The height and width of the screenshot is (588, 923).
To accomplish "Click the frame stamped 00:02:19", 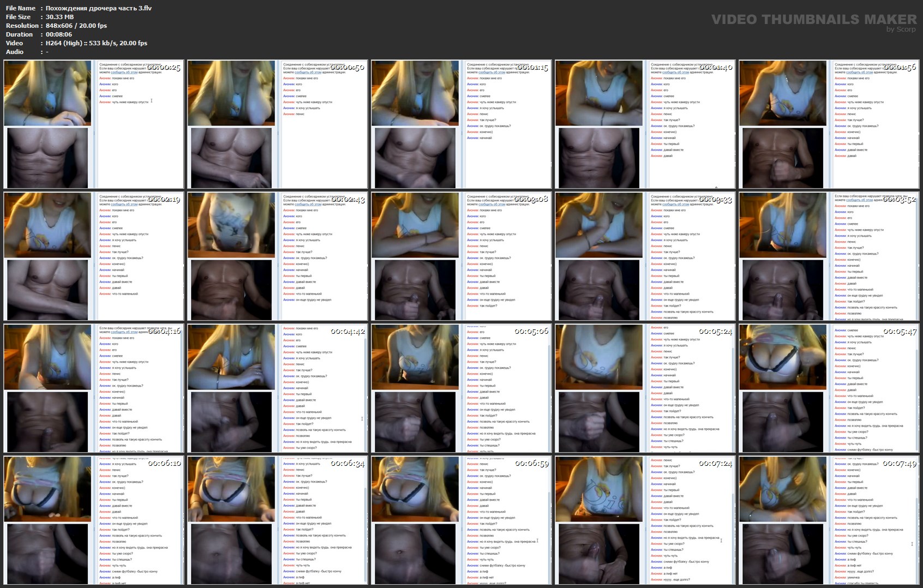I will click(x=94, y=256).
